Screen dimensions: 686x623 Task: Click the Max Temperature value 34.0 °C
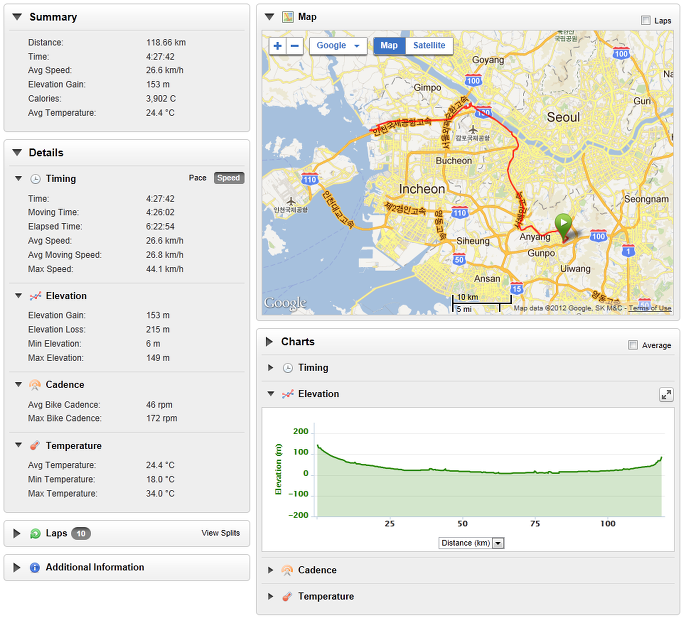point(160,494)
